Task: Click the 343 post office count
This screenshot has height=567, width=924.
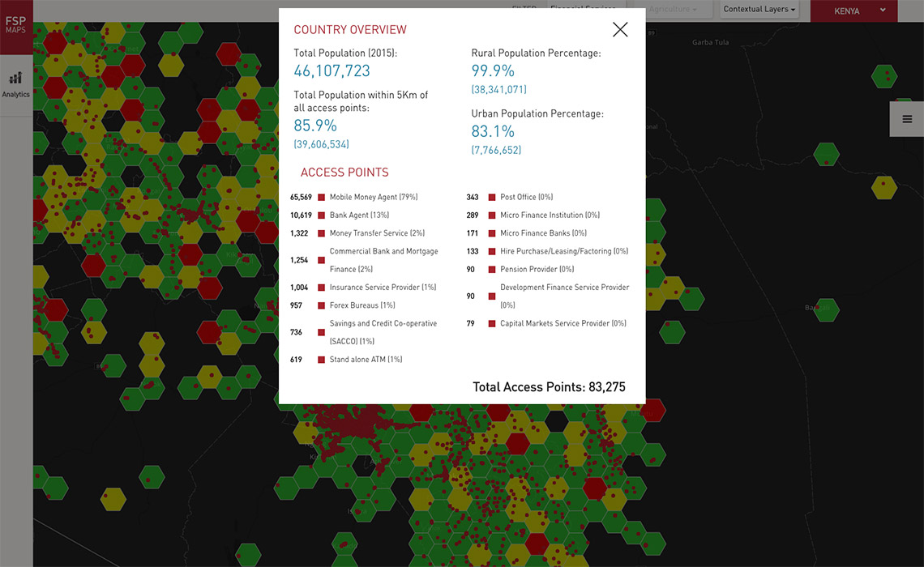Action: click(472, 198)
